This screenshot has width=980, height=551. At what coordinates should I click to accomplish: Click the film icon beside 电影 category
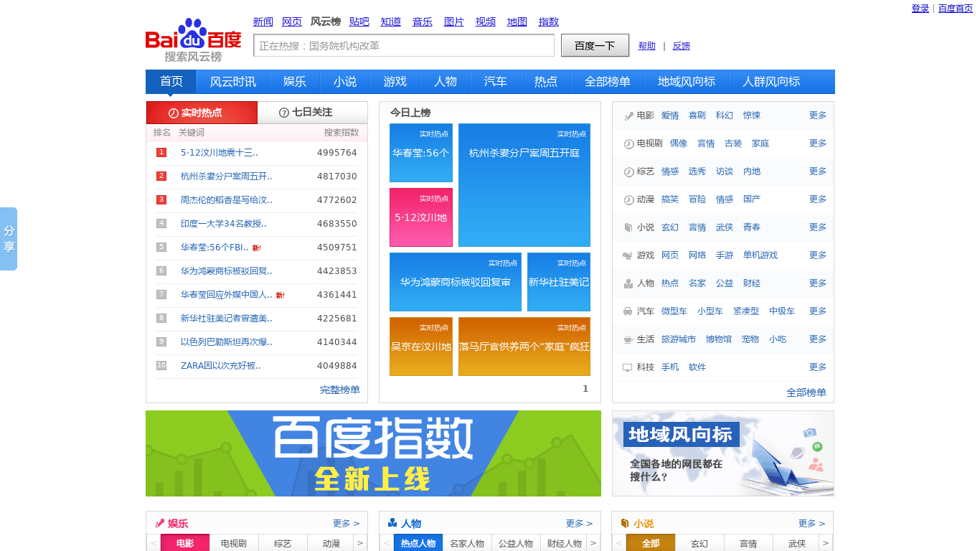click(x=628, y=116)
